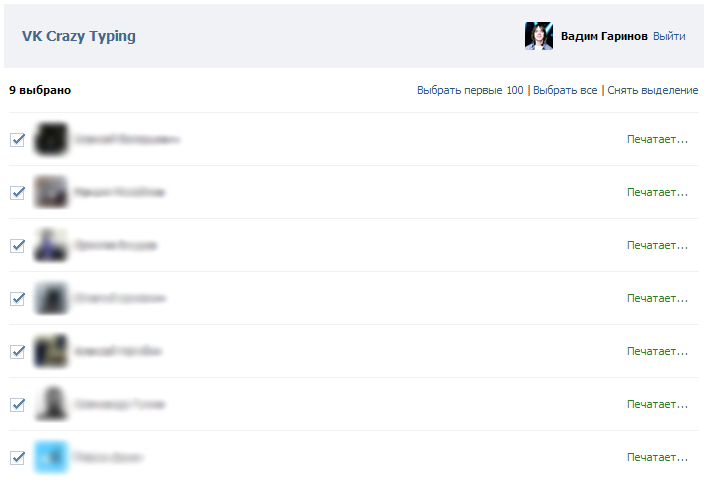Viewport: 708px width, 481px height.
Task: Click the Выйти logout link
Action: pos(669,36)
